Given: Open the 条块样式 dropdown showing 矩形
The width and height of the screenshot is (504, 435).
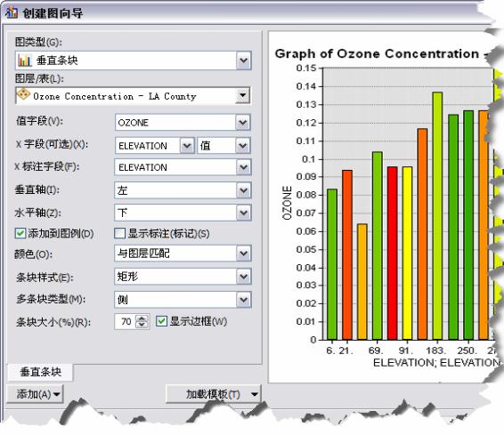Looking at the screenshot, I should [244, 277].
